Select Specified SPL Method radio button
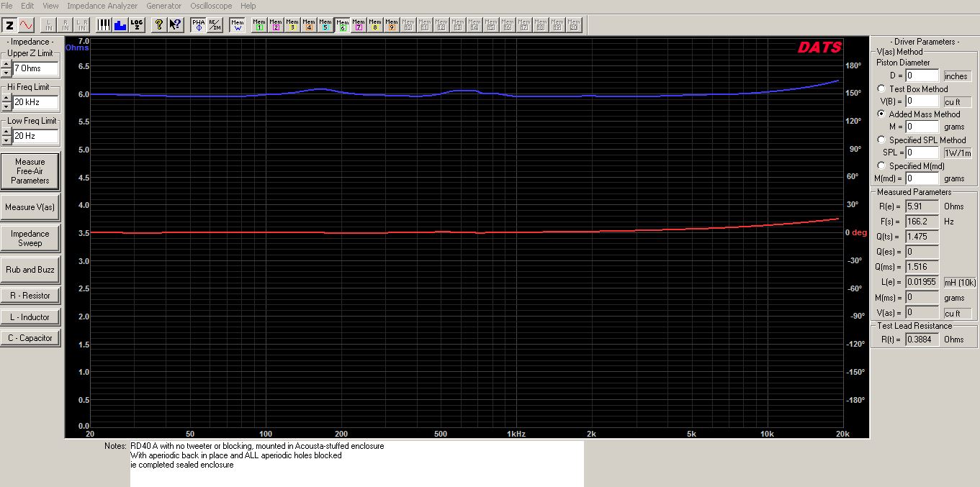 click(x=881, y=140)
